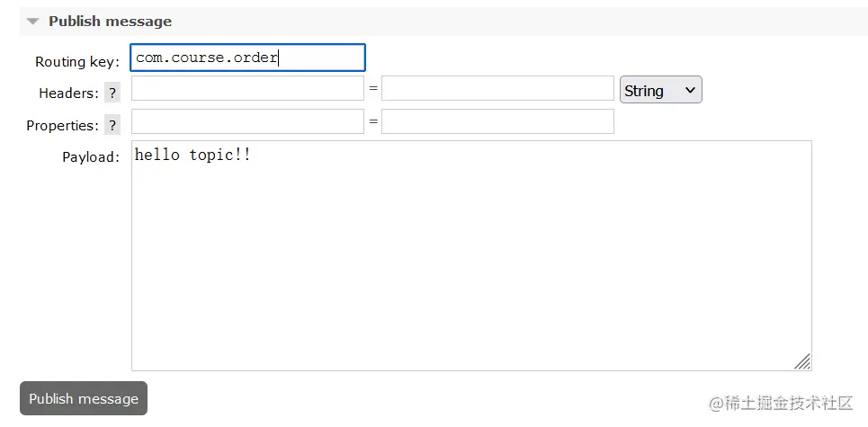This screenshot has height=427, width=868.
Task: Collapse the Publish message section triangle
Action: tap(33, 21)
